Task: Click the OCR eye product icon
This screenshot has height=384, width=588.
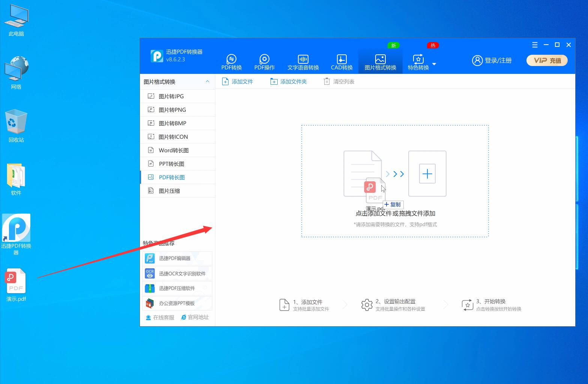Action: coord(150,273)
